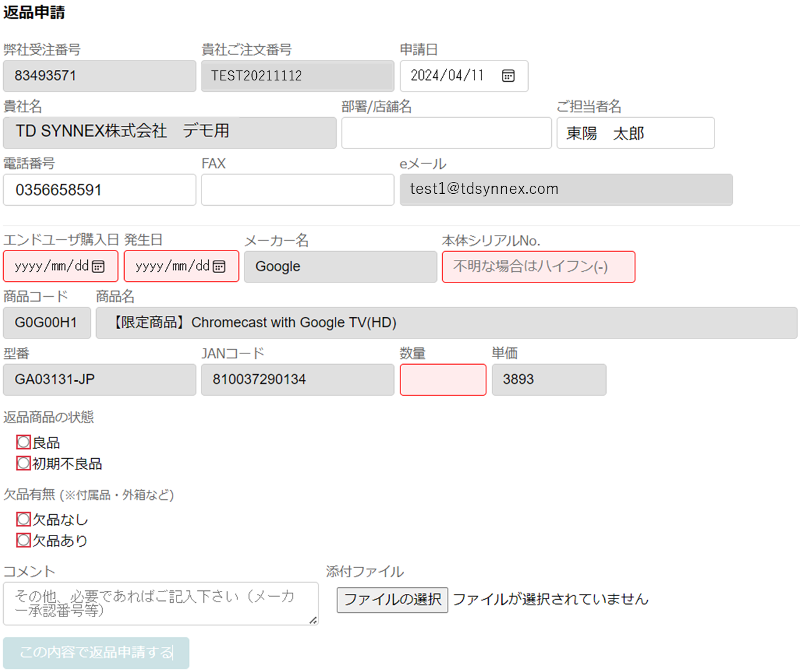This screenshot has width=800, height=672.
Task: Click the 欠品あり label text
Action: (x=60, y=540)
